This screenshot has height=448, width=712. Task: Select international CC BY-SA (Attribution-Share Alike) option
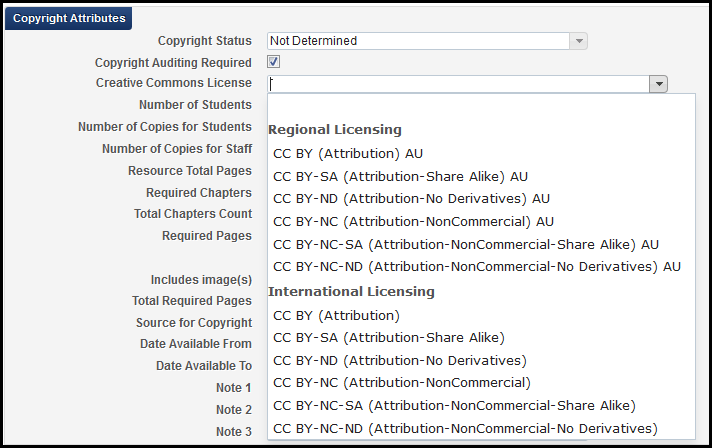pos(481,338)
